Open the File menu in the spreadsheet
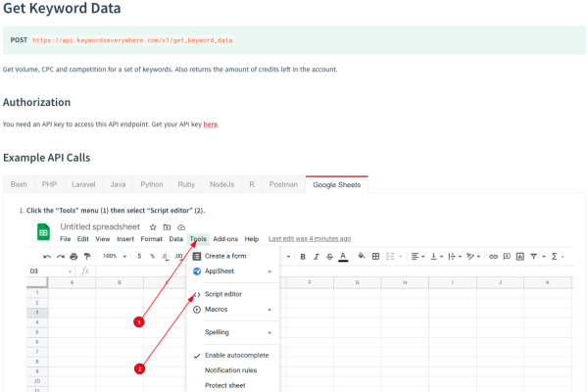 [66, 239]
